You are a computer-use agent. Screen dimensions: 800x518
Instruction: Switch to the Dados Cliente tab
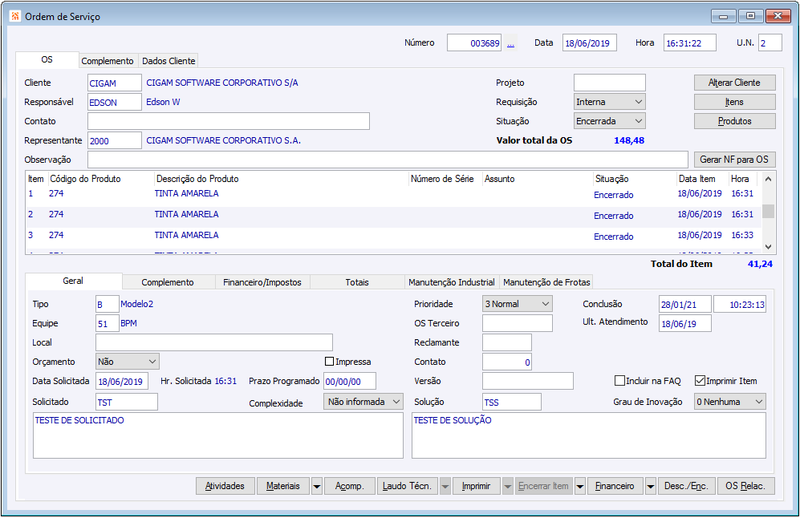(x=168, y=61)
